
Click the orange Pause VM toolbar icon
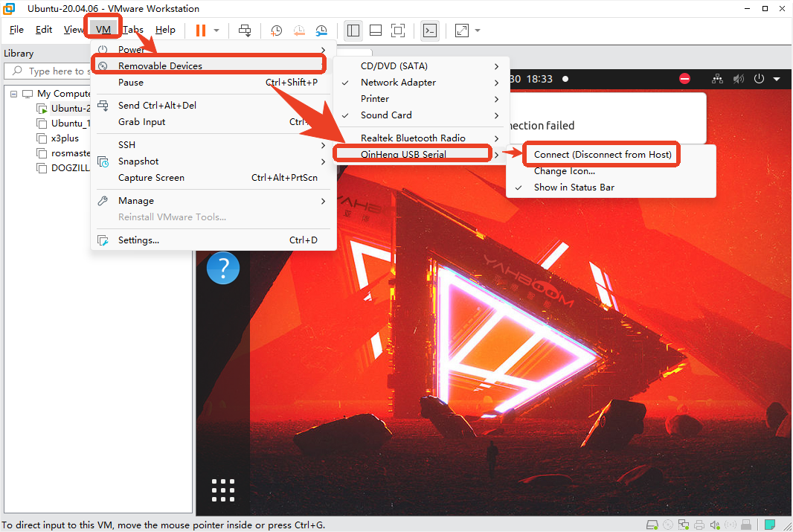pyautogui.click(x=201, y=31)
